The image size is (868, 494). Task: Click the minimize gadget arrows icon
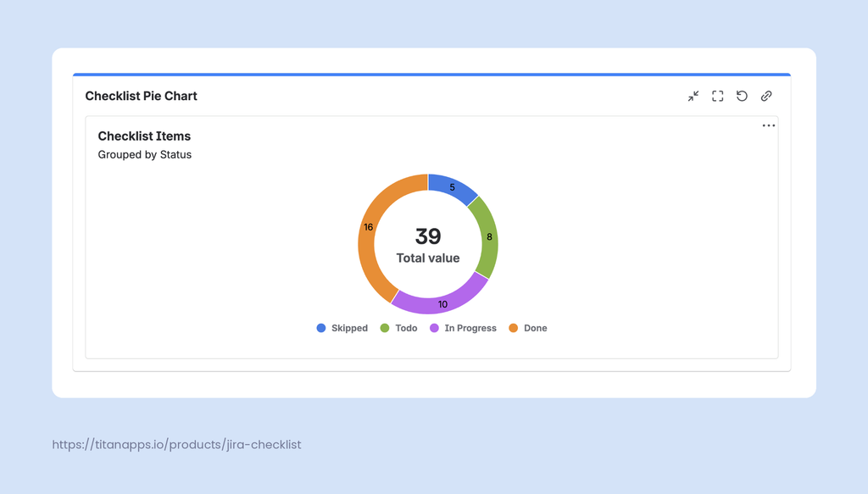click(693, 97)
